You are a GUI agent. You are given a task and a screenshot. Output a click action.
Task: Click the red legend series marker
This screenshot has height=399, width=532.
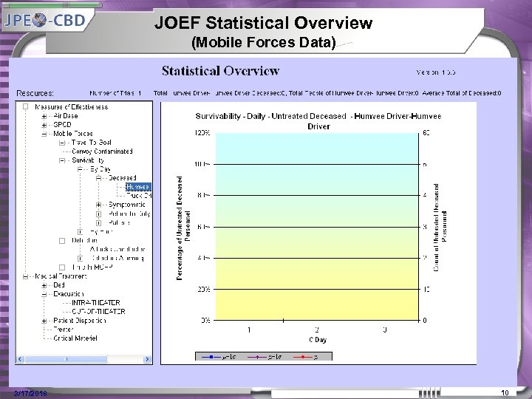click(x=302, y=357)
